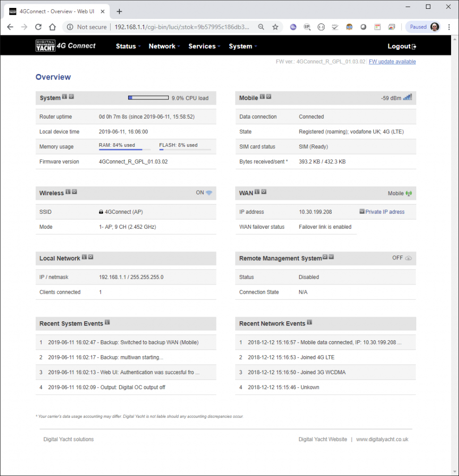
Task: Click the gear icon beside Remote Management System
Action: (325, 258)
